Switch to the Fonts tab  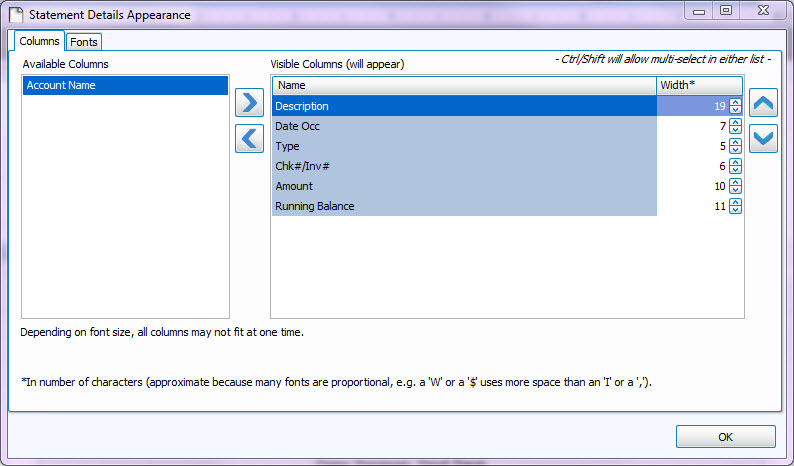tap(84, 42)
